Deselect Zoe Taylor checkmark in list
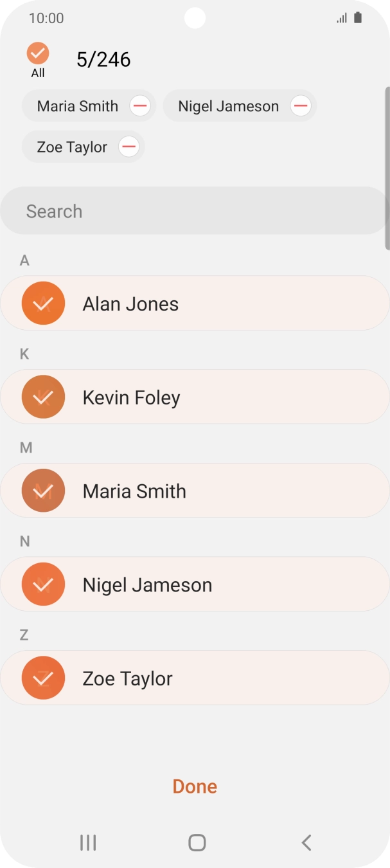Viewport: 390px width, 868px height. coord(43,679)
